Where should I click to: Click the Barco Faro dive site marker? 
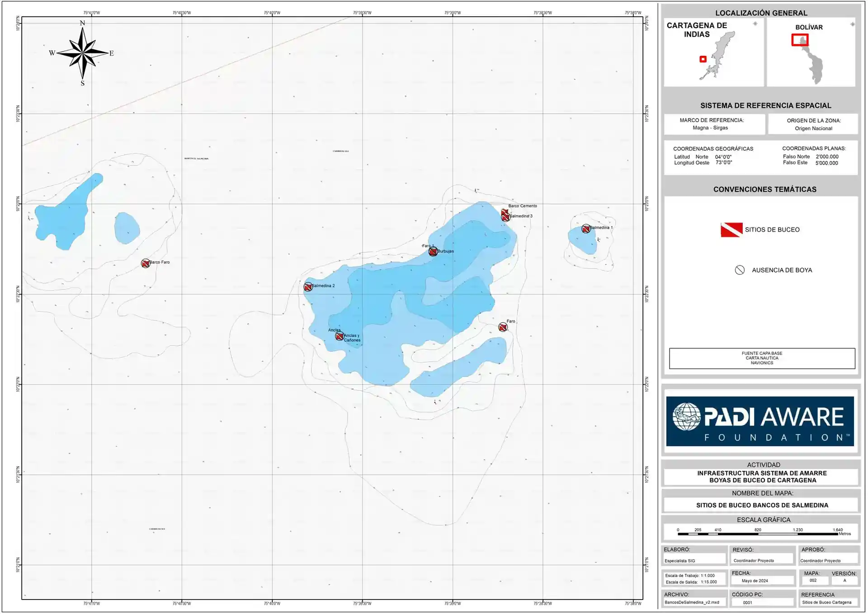coord(145,263)
